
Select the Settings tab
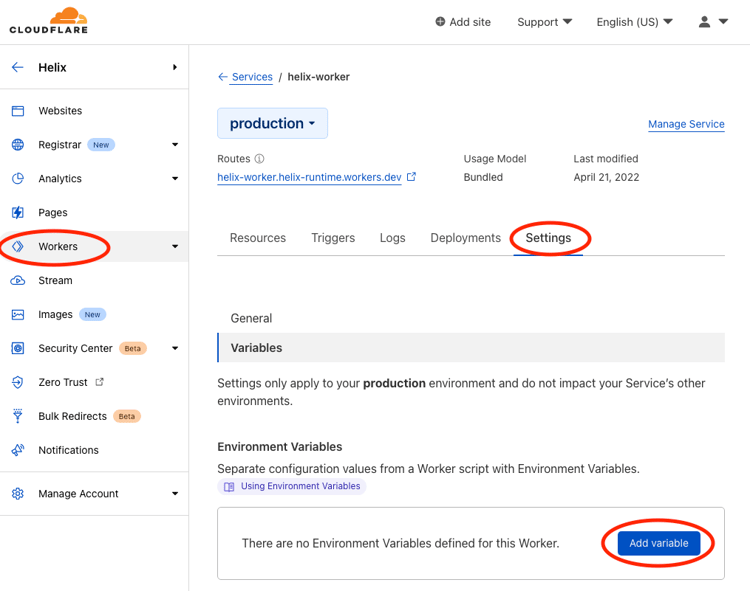point(548,238)
